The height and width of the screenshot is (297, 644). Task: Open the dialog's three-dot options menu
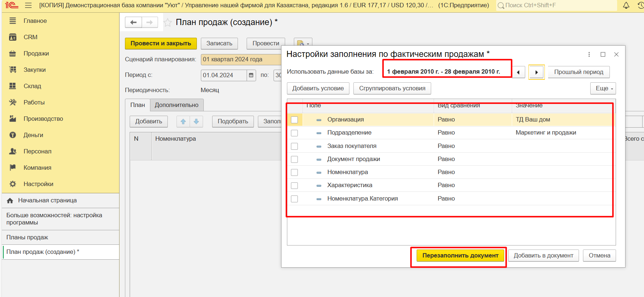(x=589, y=54)
